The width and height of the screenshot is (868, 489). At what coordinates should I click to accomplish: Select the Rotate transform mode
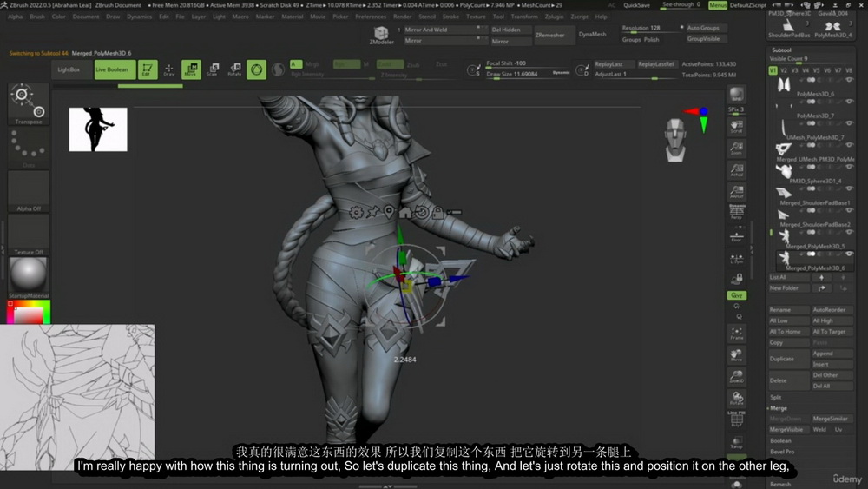pos(234,69)
